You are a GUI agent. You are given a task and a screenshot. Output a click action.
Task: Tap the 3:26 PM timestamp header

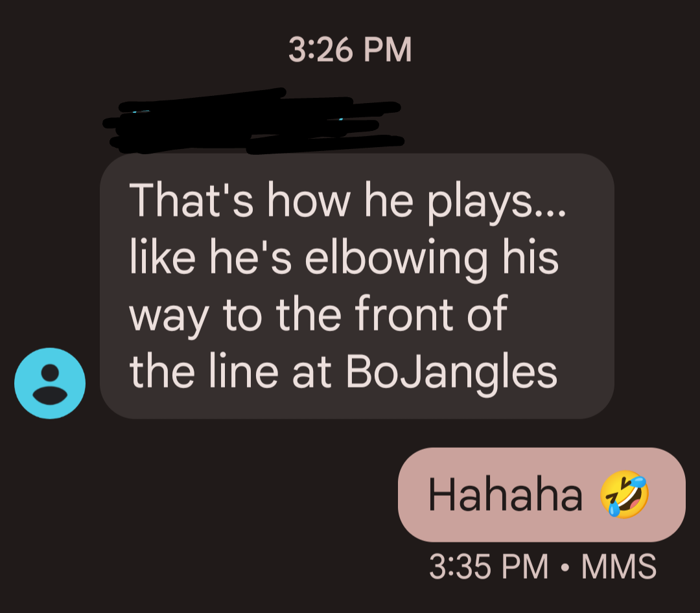click(x=350, y=49)
